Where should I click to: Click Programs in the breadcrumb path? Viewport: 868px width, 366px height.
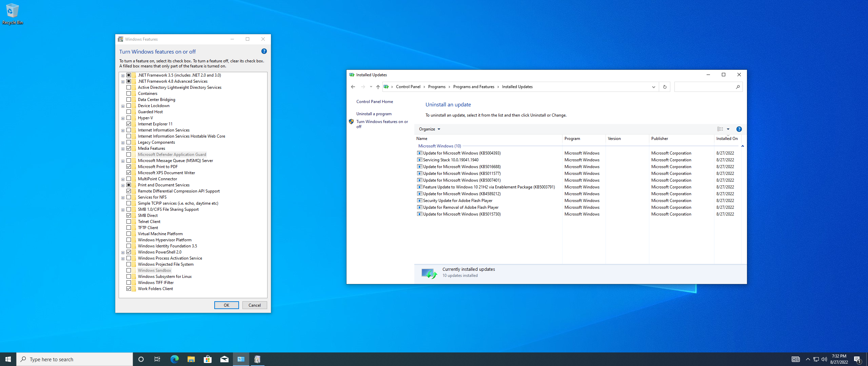[x=437, y=87]
